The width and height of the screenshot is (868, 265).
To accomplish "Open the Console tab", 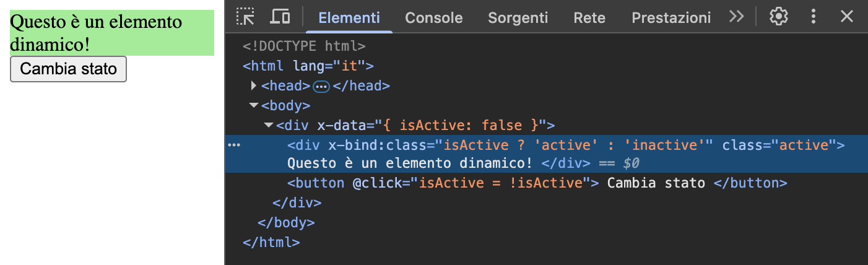I will 433,18.
